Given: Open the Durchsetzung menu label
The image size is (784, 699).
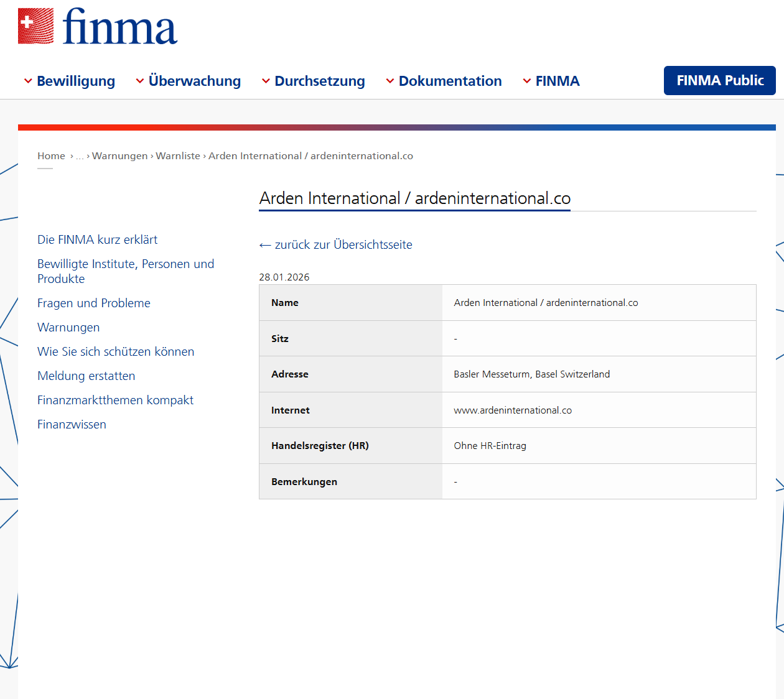Looking at the screenshot, I should pos(320,81).
